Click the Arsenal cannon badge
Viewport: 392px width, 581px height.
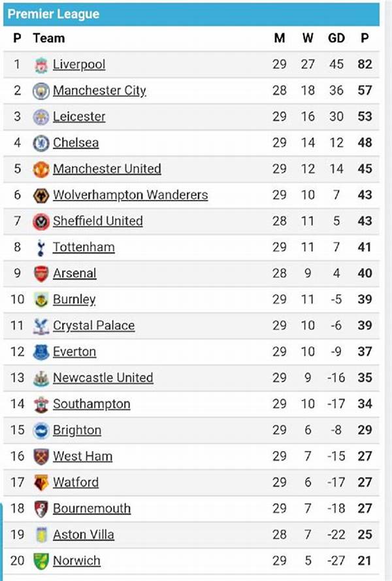(41, 273)
